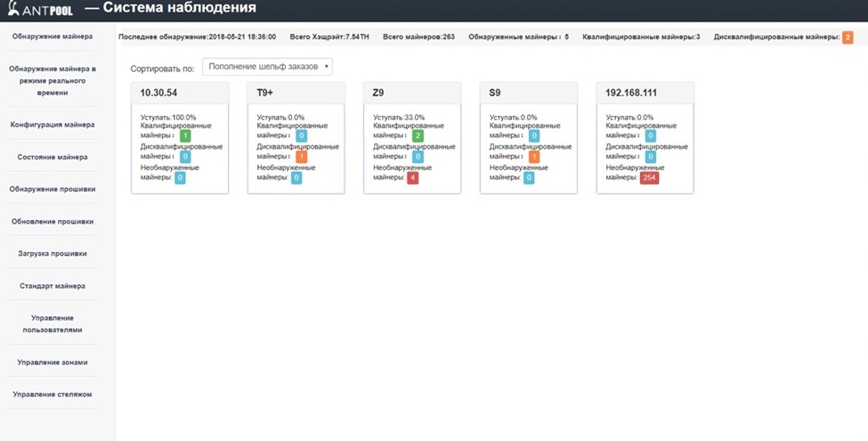Viewport: 868px width, 441px height.
Task: Click orange disqualified badge in S9 card
Action: pos(534,157)
